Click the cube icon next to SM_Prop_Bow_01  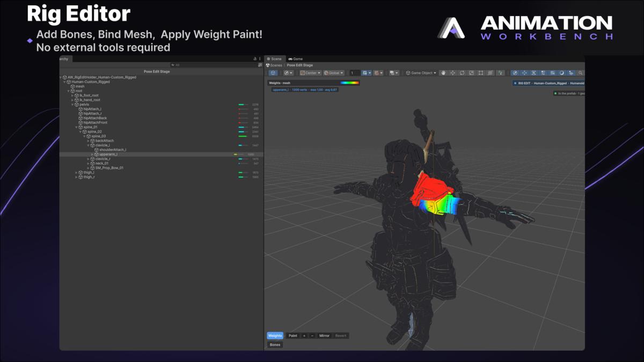92,168
